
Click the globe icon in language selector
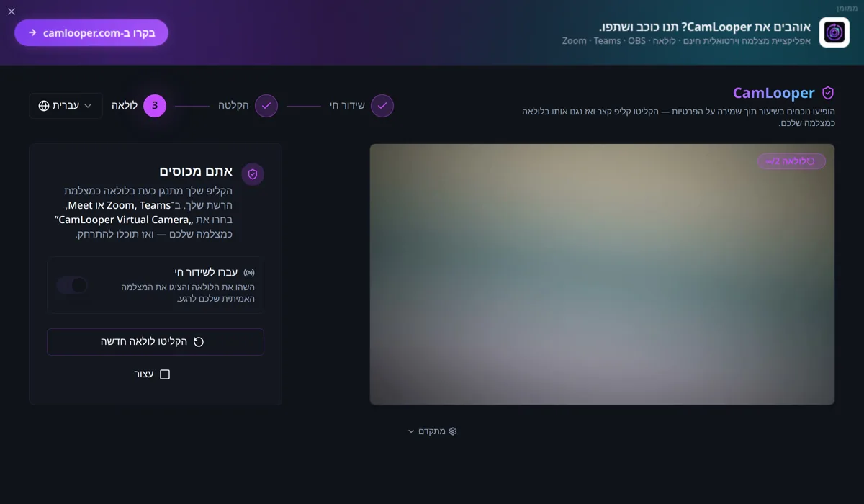[44, 106]
